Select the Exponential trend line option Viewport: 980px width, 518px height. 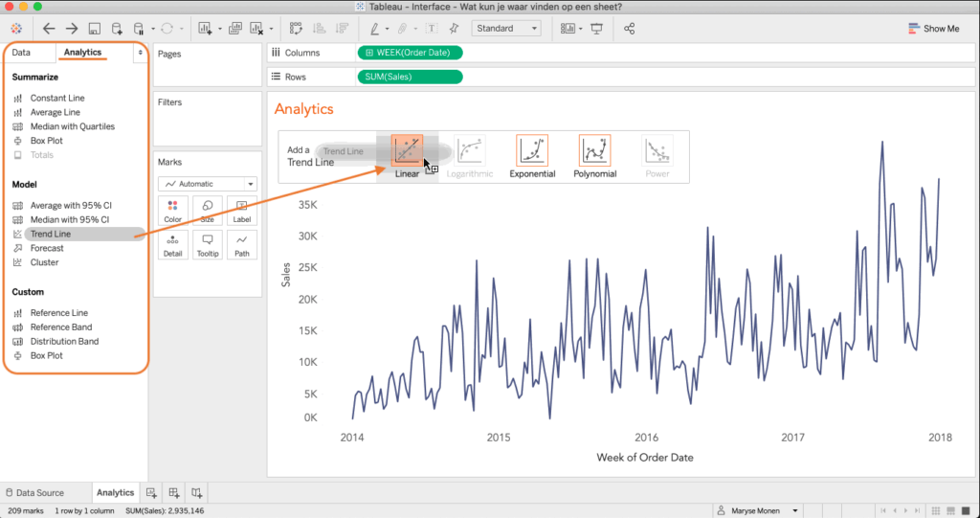pyautogui.click(x=532, y=155)
